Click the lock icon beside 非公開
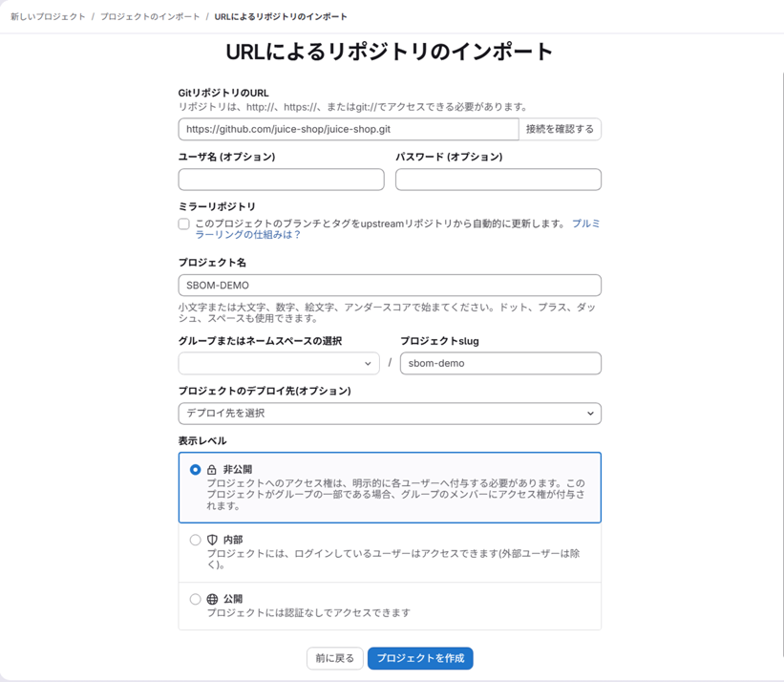784x682 pixels. click(212, 470)
